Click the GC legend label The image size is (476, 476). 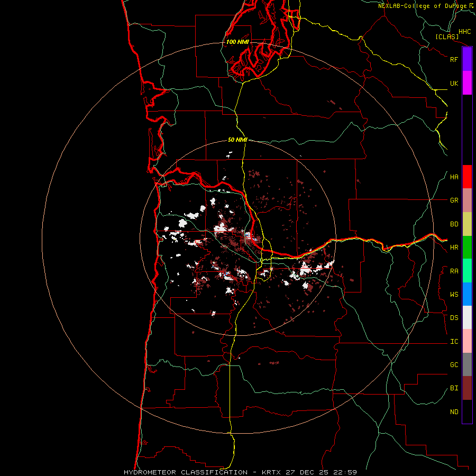point(454,365)
